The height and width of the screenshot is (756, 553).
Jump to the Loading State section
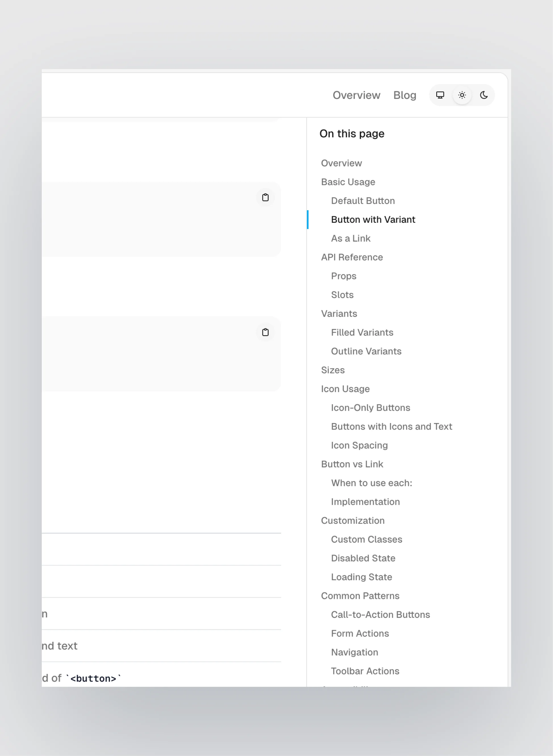click(361, 577)
